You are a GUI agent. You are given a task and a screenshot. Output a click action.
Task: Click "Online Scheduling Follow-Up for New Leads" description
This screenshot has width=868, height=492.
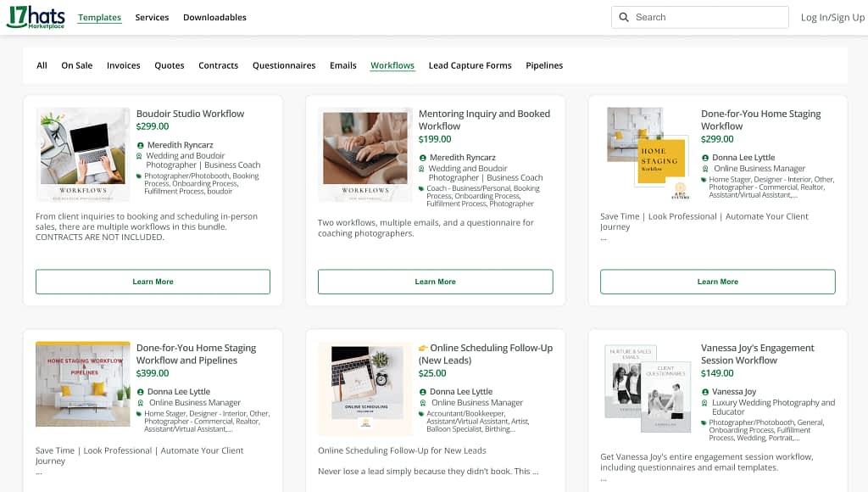402,450
